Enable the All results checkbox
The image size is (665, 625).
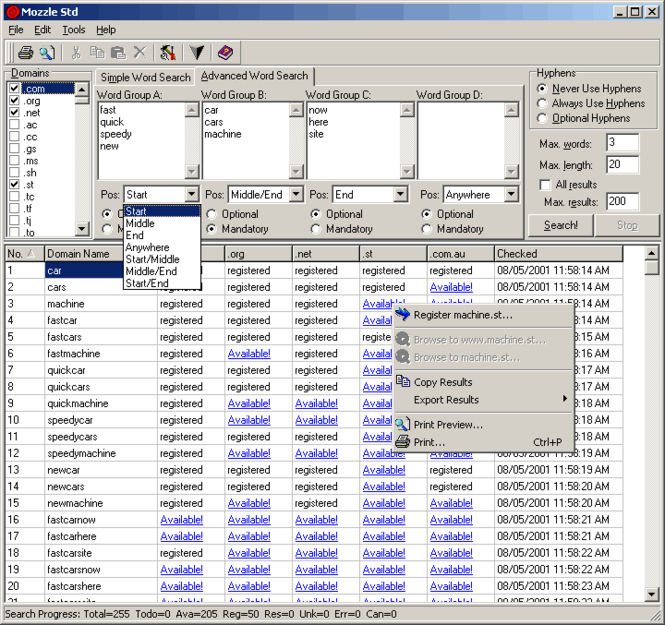coord(545,185)
